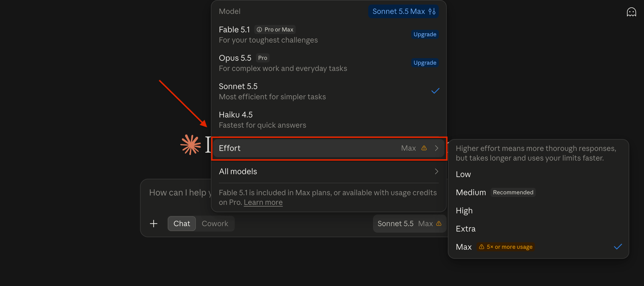The width and height of the screenshot is (644, 286).
Task: Click Upgrade next to Opus 5.5
Action: pyautogui.click(x=425, y=63)
